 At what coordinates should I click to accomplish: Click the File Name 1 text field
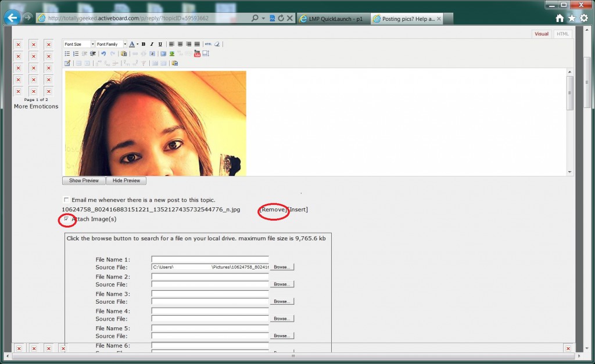pos(210,260)
